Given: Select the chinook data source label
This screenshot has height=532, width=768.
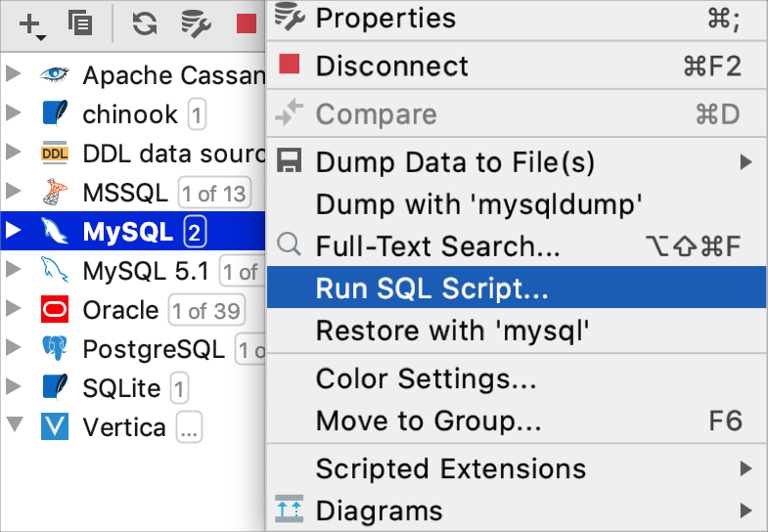Looking at the screenshot, I should 130,114.
